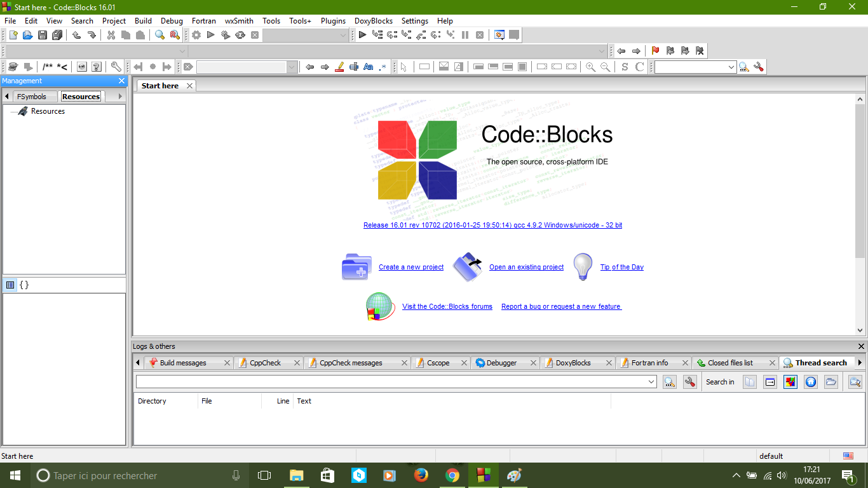Click the Undo arrow icon
868x488 pixels.
(77, 35)
